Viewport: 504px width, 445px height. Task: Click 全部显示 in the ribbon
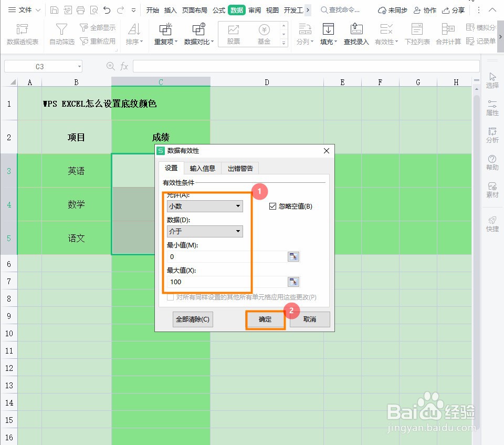(x=98, y=28)
